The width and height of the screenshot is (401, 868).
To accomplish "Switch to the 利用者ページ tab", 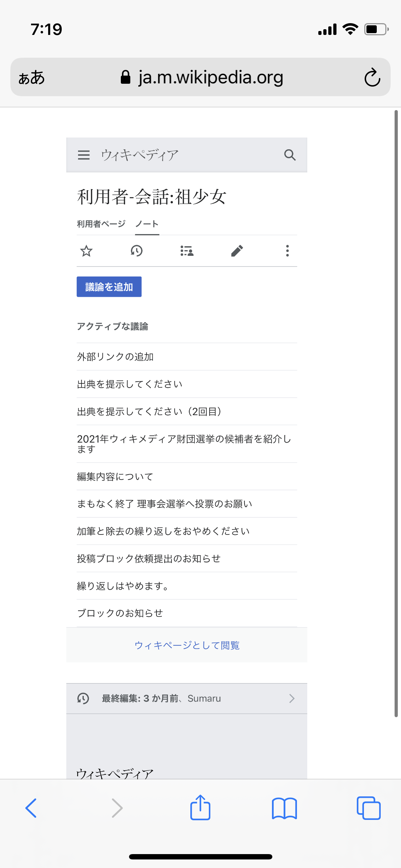I will [101, 224].
